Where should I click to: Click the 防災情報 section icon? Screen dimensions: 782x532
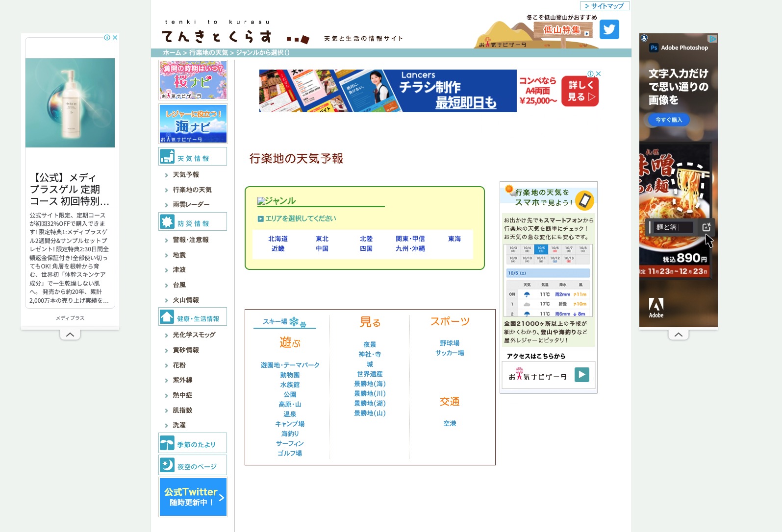167,222
